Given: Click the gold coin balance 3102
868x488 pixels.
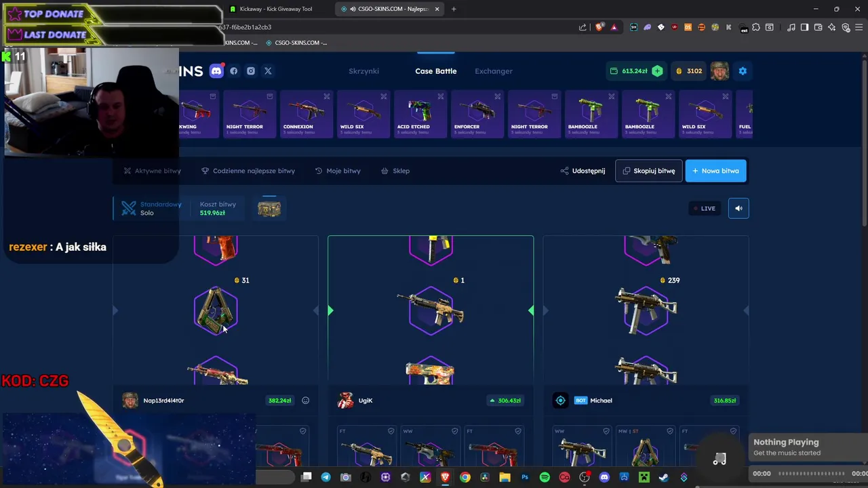Looking at the screenshot, I should tap(689, 70).
